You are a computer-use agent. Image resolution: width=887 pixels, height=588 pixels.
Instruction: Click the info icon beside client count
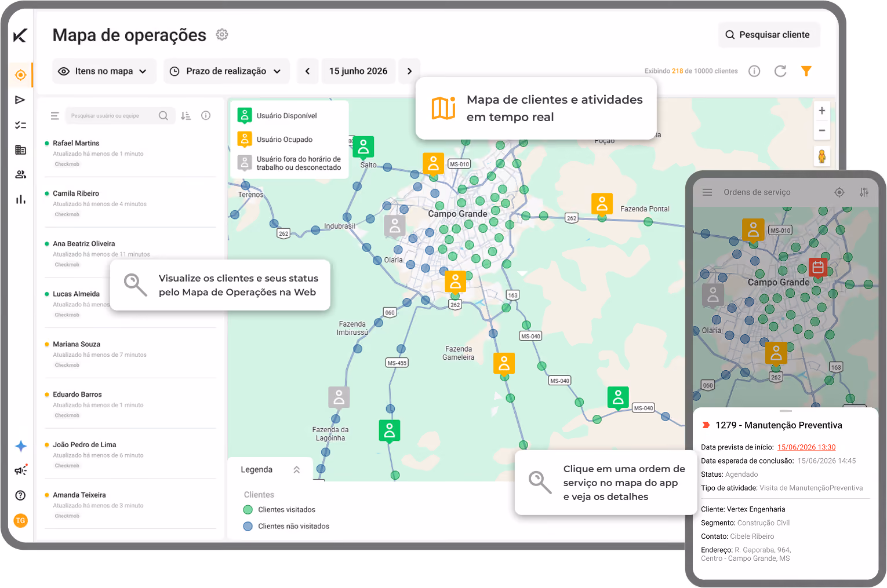click(x=754, y=71)
